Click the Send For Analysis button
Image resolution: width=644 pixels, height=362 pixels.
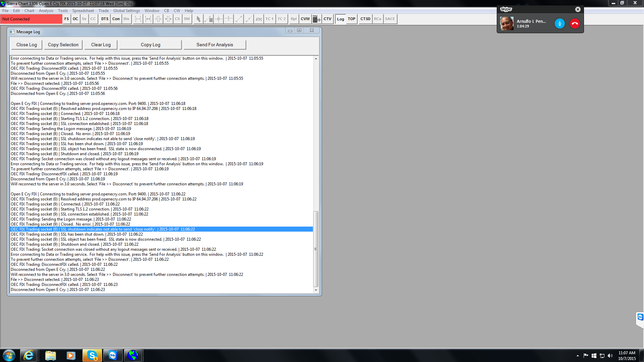click(215, 45)
